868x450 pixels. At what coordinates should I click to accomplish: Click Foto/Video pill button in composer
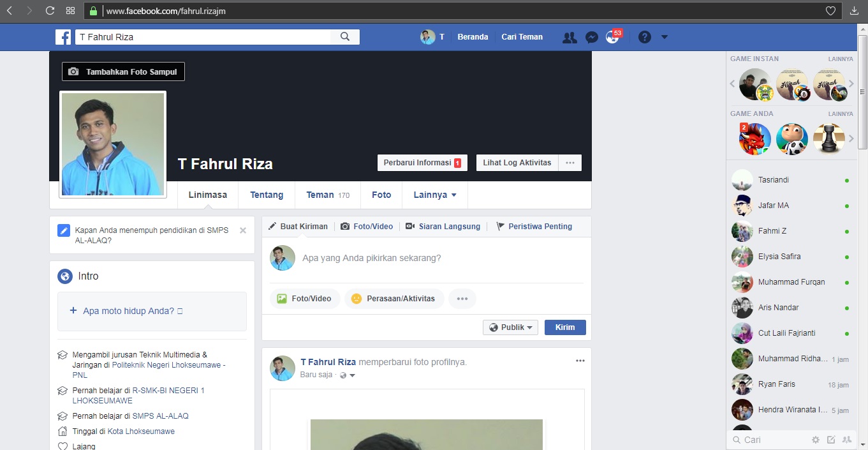pos(305,298)
